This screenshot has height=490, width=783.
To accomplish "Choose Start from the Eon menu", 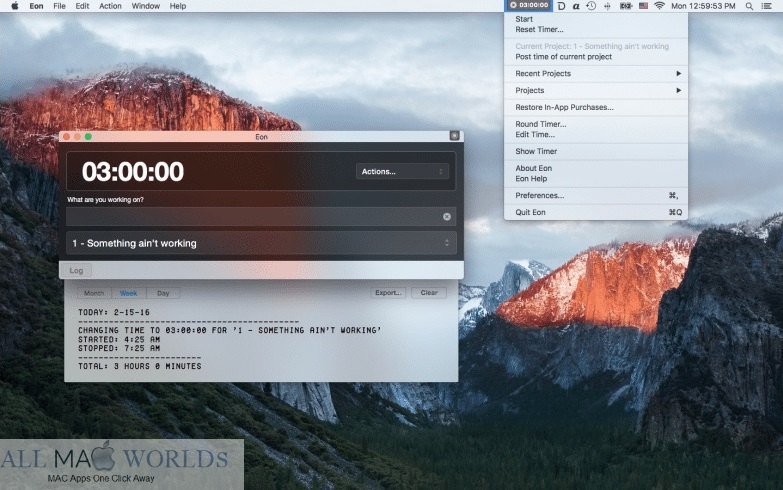I will click(524, 19).
